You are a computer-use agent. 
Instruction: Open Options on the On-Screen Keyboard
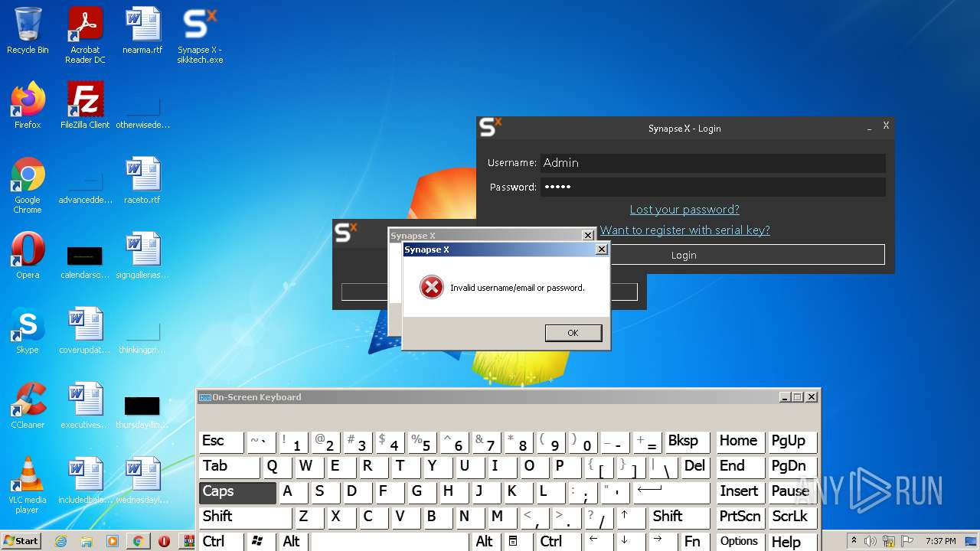pyautogui.click(x=740, y=542)
